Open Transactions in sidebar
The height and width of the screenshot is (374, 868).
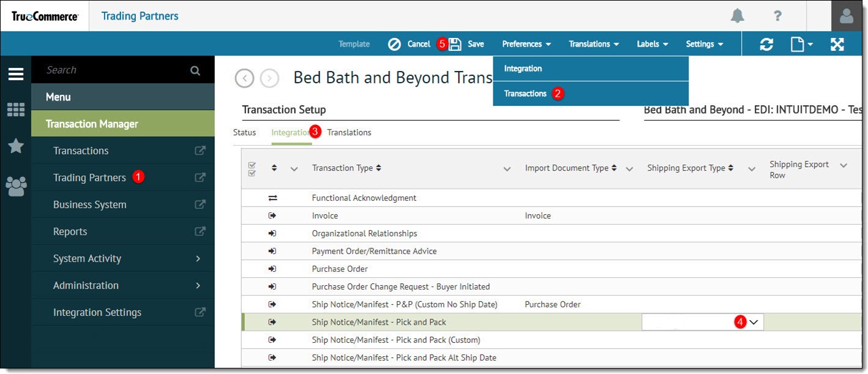coord(81,151)
